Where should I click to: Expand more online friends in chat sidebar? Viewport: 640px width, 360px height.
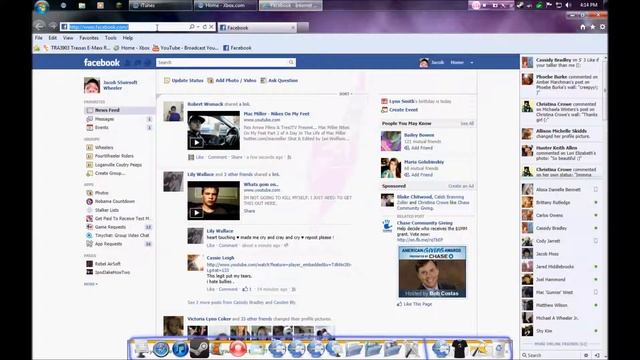click(560, 344)
